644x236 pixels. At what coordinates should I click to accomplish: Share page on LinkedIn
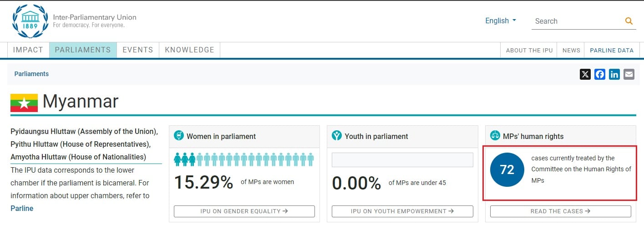tap(614, 74)
